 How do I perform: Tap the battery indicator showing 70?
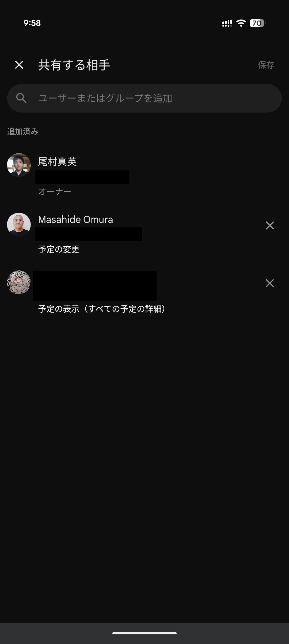[x=257, y=23]
